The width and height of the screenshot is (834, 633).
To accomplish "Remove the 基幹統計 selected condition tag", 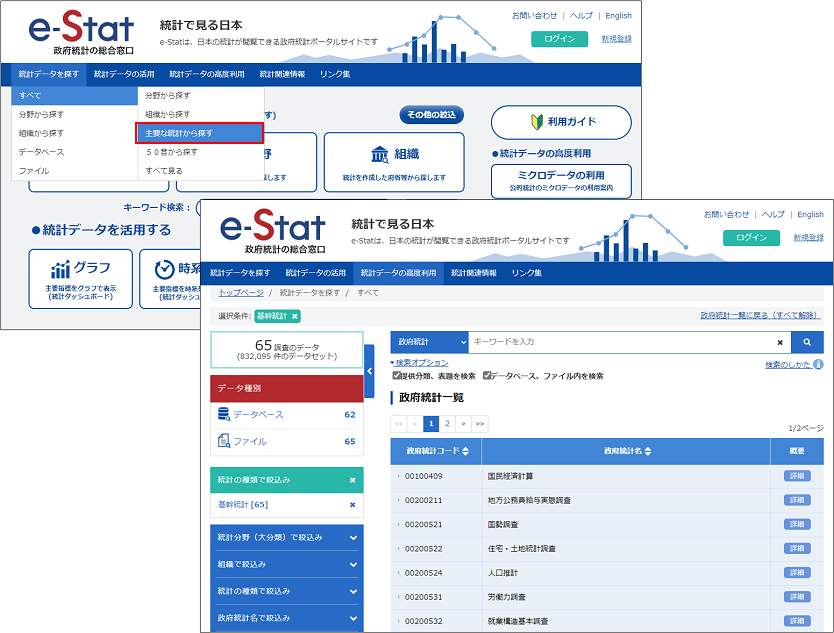I will pos(295,316).
